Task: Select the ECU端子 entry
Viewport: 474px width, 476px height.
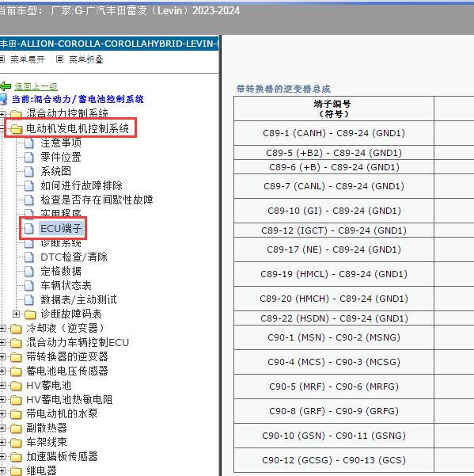Action: 61,229
